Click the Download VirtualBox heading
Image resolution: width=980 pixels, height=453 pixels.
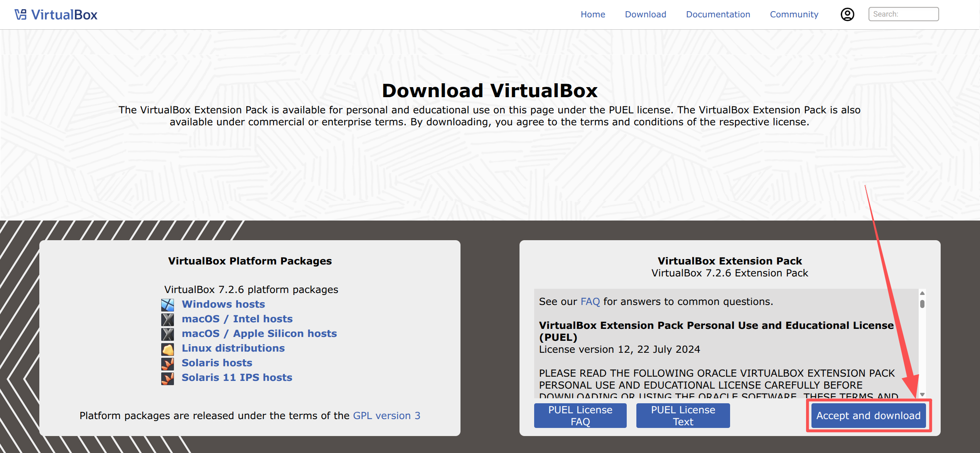click(x=489, y=91)
